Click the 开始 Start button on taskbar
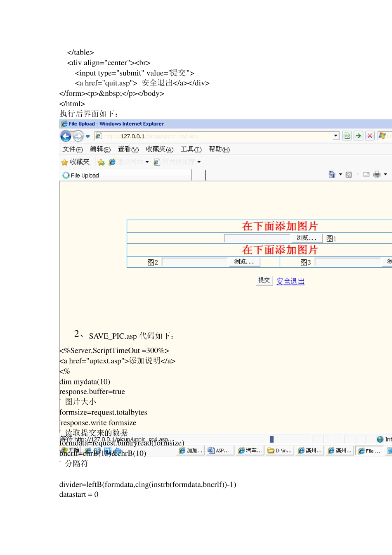 click(70, 451)
